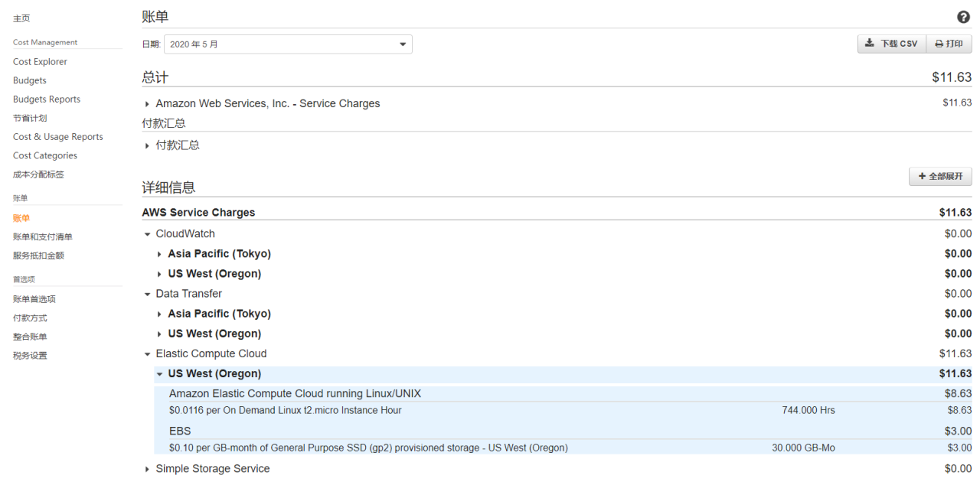The width and height of the screenshot is (980, 482).
Task: Expand the 付款汇总 row with the triangle
Action: pyautogui.click(x=147, y=145)
